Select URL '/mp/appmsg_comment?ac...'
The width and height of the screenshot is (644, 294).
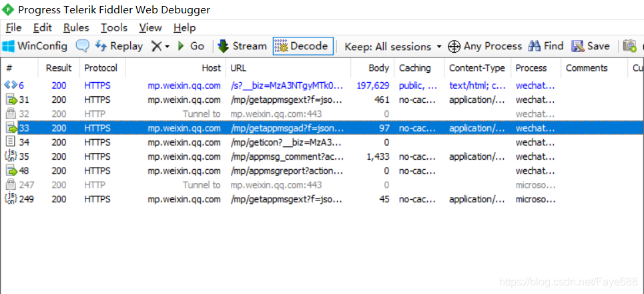pyautogui.click(x=286, y=156)
